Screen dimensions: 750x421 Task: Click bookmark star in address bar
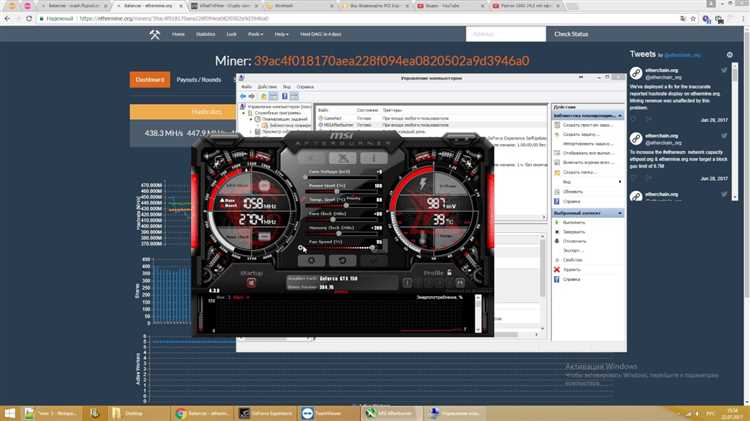tap(693, 19)
